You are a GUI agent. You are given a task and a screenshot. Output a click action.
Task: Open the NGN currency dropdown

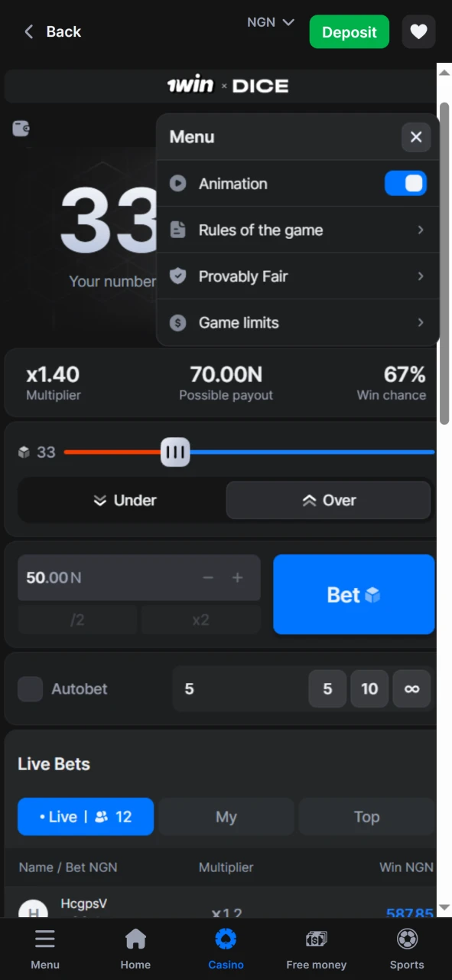pyautogui.click(x=270, y=22)
